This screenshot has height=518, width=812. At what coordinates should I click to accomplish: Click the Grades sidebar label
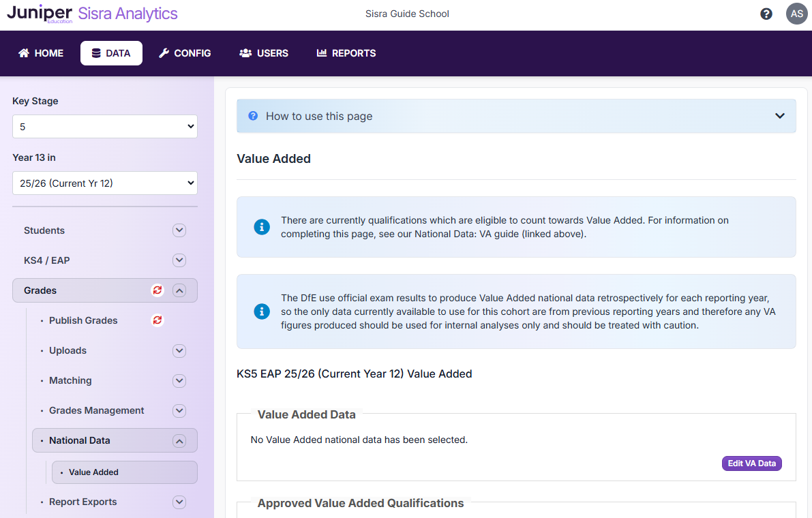[x=40, y=290]
